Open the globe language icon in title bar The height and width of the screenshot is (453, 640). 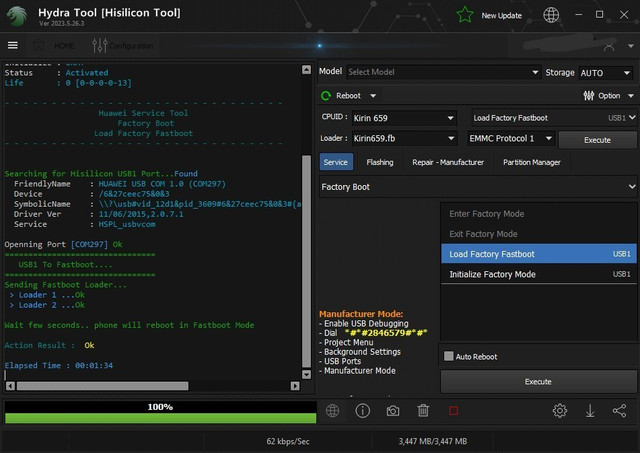pos(551,15)
